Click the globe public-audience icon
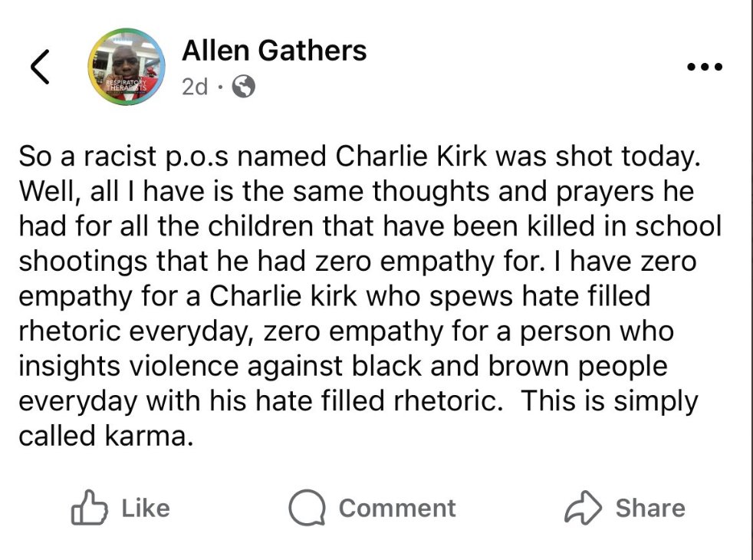The image size is (753, 560). (244, 87)
